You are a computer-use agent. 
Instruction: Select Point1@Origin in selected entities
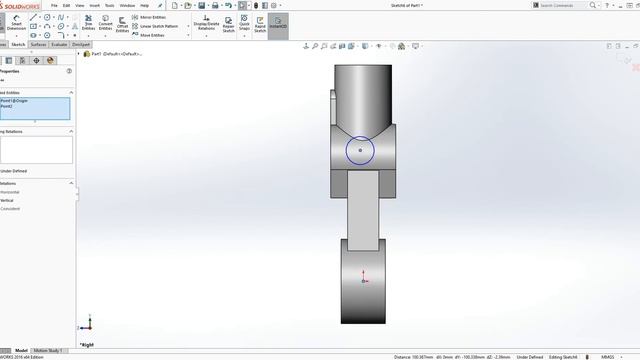pos(15,100)
